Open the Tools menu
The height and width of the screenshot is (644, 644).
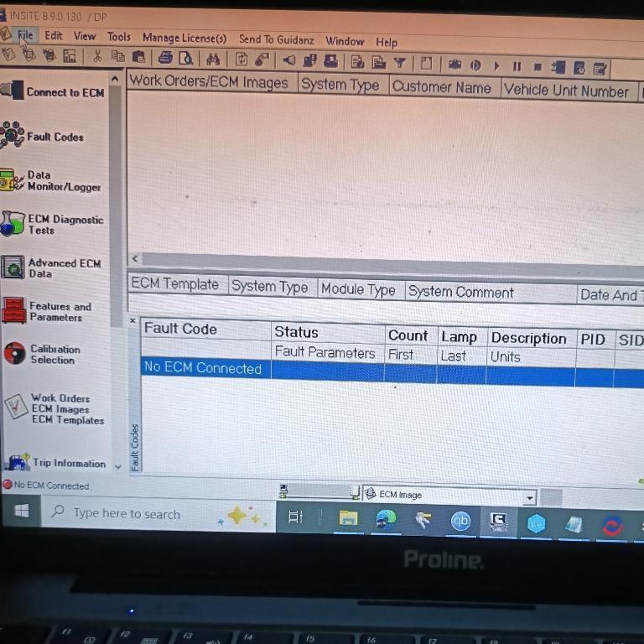point(119,37)
